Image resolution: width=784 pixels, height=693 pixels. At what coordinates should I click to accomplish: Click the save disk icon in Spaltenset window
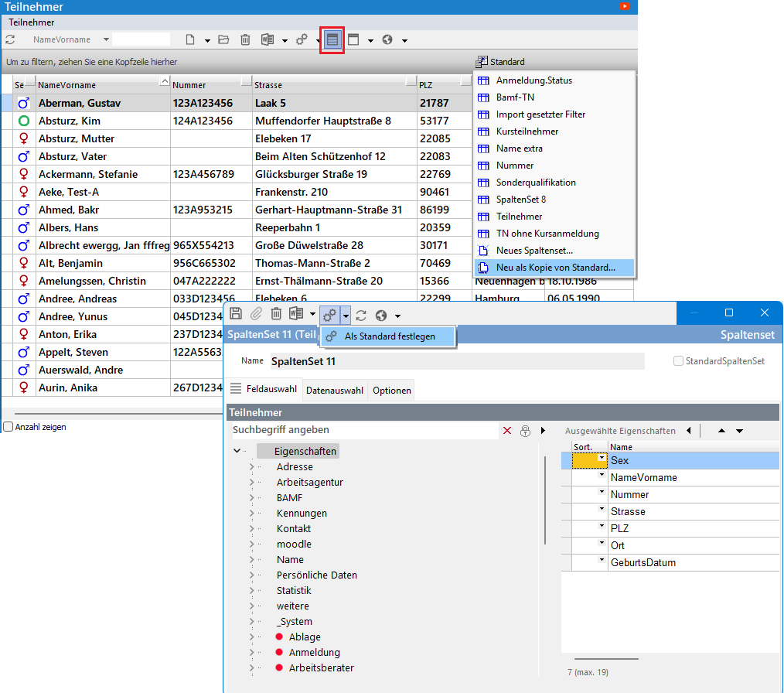pos(236,314)
